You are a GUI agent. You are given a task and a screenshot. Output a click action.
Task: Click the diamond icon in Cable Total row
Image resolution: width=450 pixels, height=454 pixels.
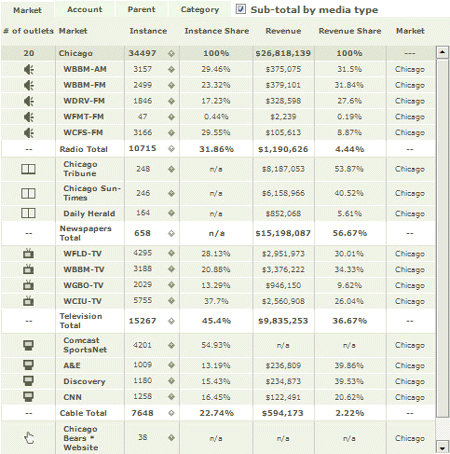tap(171, 413)
